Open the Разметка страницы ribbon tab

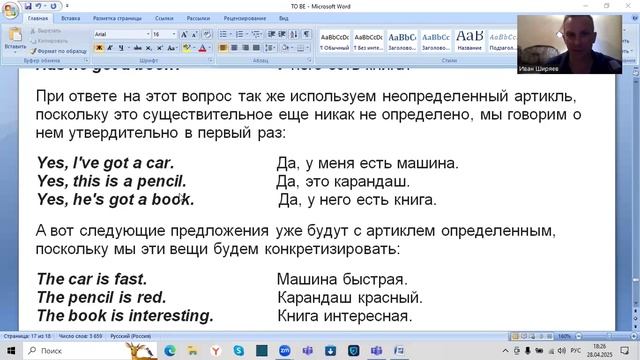[x=117, y=18]
